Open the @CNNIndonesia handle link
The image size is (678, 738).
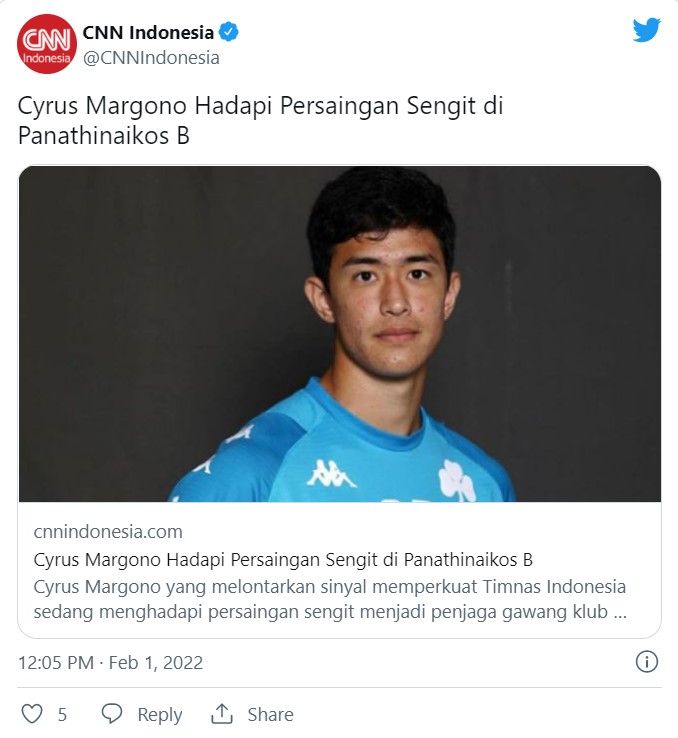pyautogui.click(x=151, y=58)
